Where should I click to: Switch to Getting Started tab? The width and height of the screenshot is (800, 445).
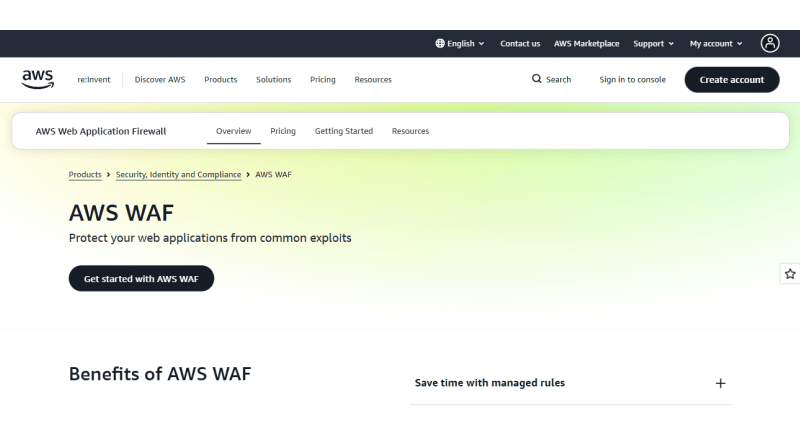click(x=344, y=131)
